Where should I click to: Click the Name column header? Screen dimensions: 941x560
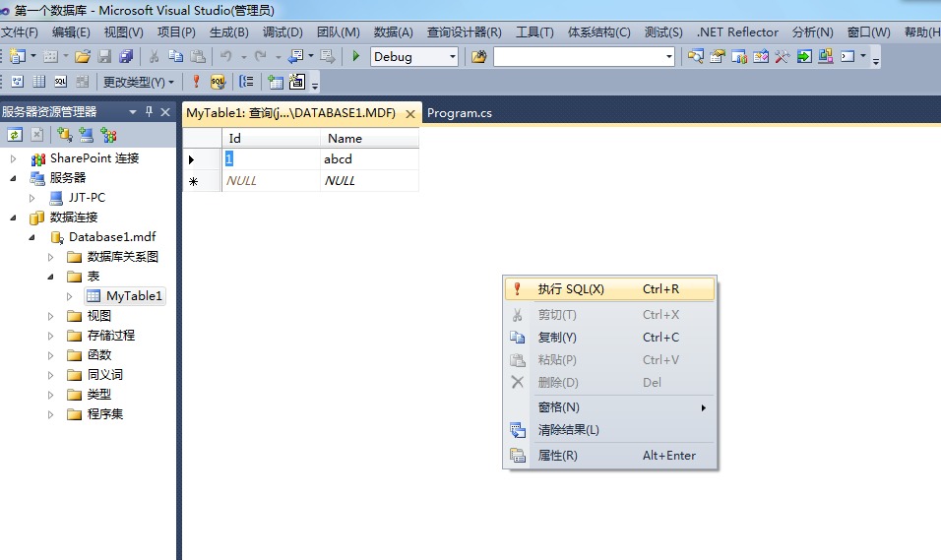(x=369, y=138)
